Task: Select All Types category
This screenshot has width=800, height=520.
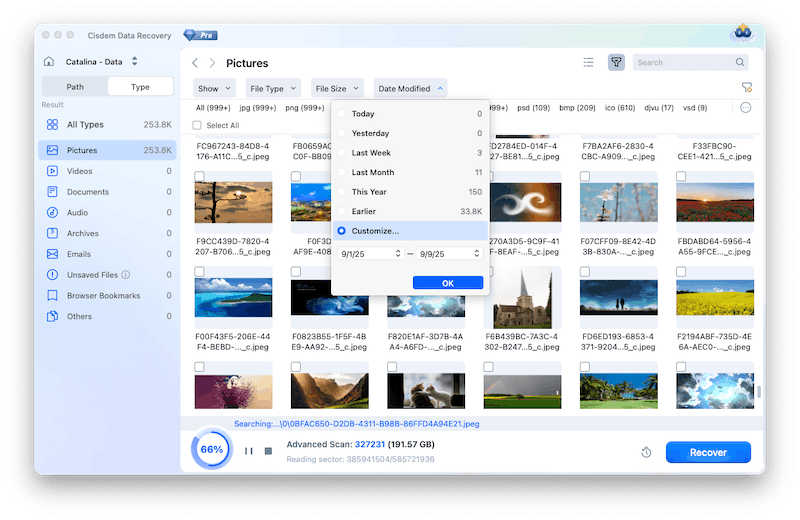Action: click(108, 125)
